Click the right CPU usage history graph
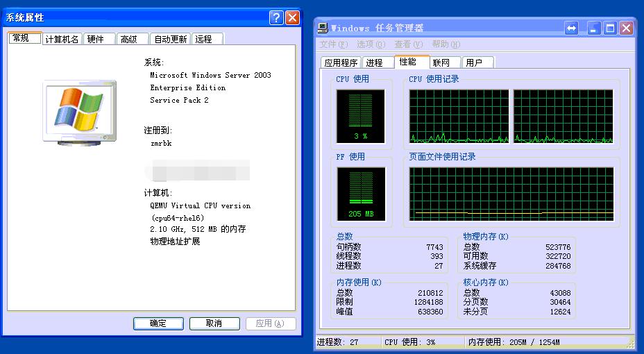The width and height of the screenshot is (644, 354). point(563,116)
